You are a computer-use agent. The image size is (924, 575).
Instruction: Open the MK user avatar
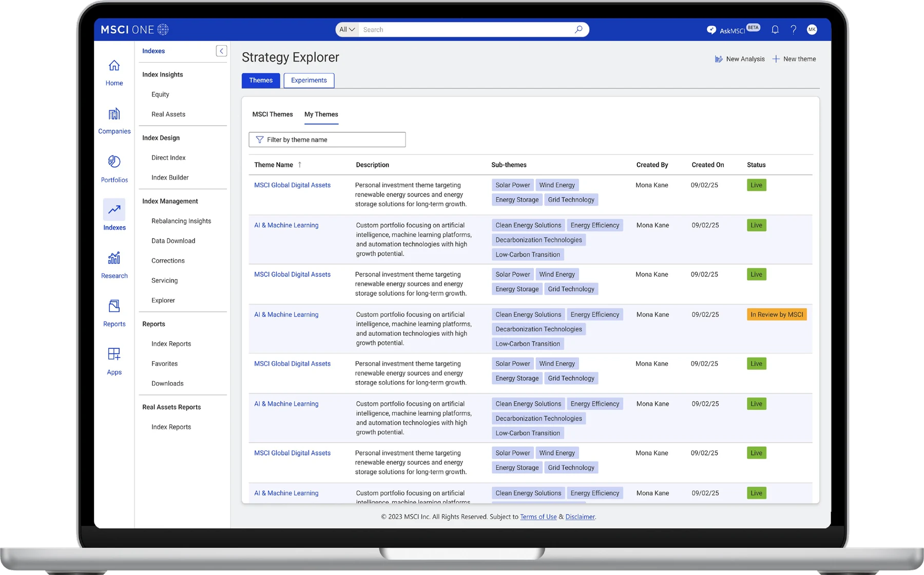(x=812, y=30)
